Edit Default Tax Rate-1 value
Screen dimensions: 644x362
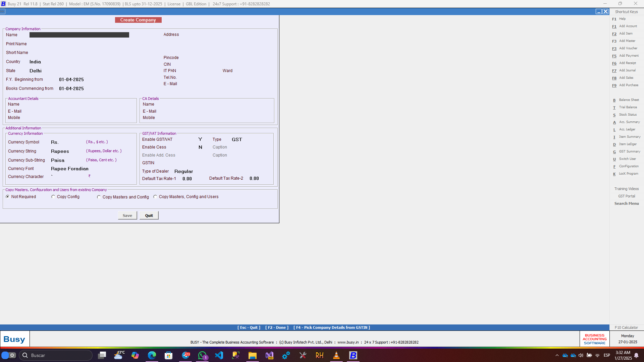click(187, 179)
